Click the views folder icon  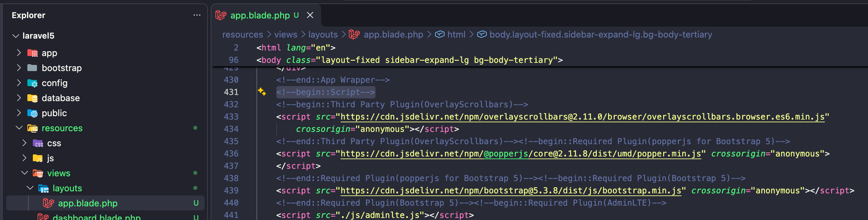[x=38, y=173]
